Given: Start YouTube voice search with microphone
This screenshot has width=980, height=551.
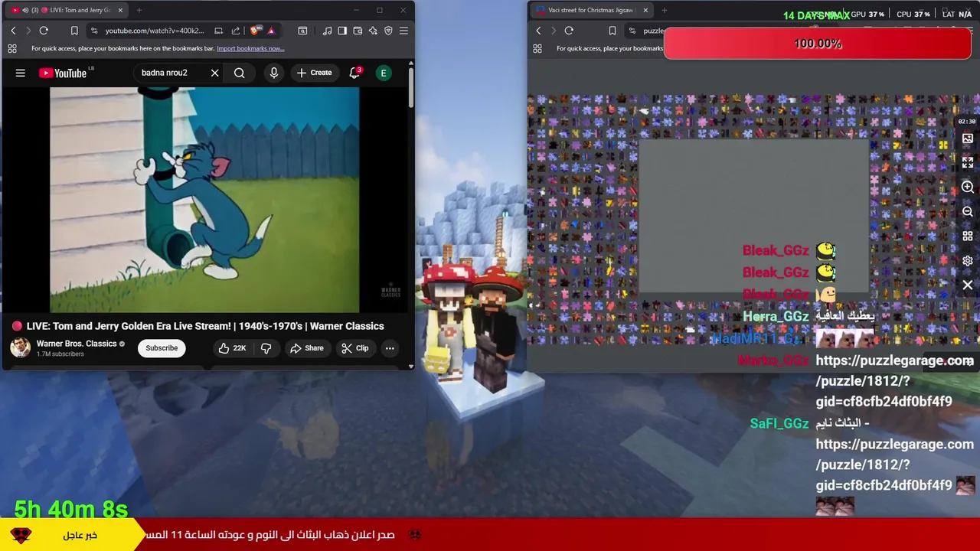Looking at the screenshot, I should 273,73.
